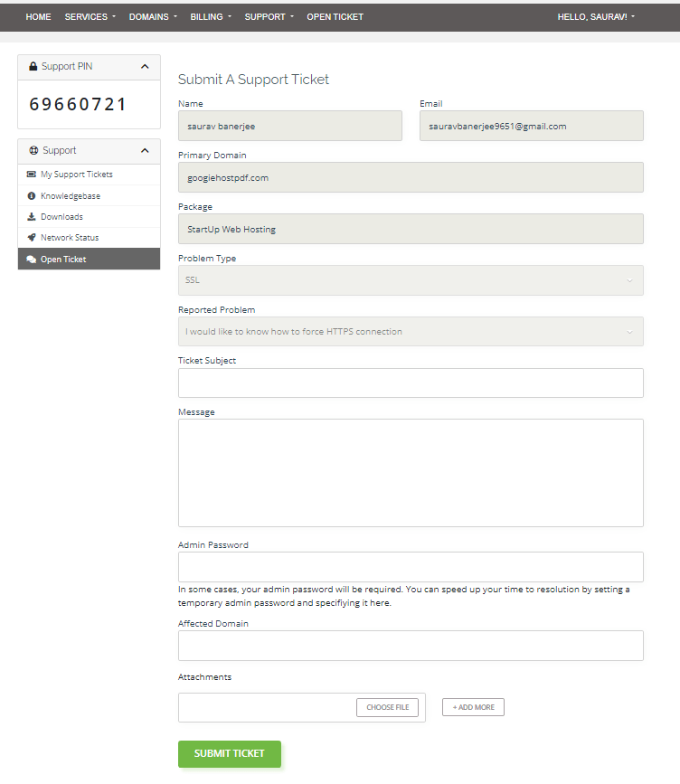
Task: Click CHOOSE FILE under Attachments
Action: 387,707
